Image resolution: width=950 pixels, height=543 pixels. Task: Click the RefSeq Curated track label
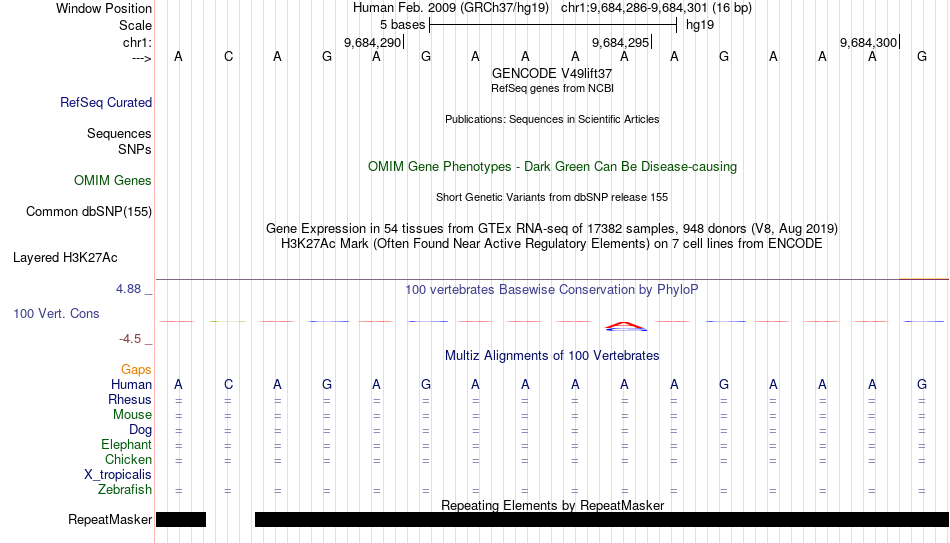coord(105,102)
